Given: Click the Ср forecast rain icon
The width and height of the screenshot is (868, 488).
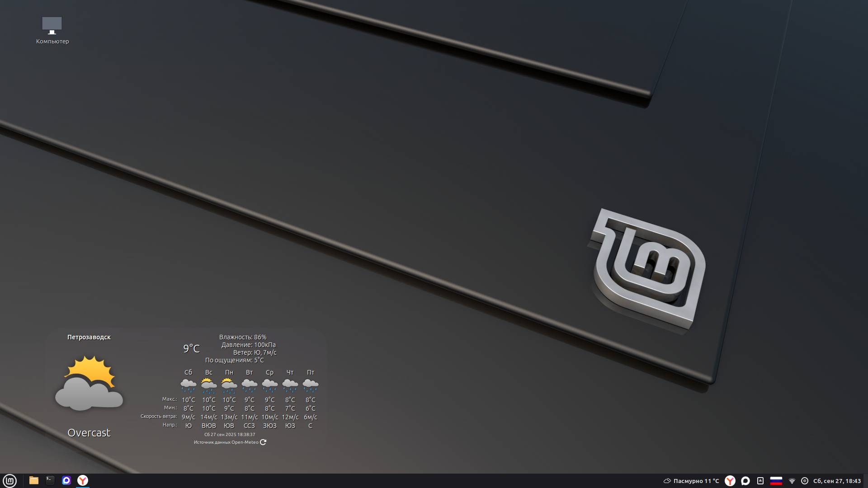Looking at the screenshot, I should 270,385.
